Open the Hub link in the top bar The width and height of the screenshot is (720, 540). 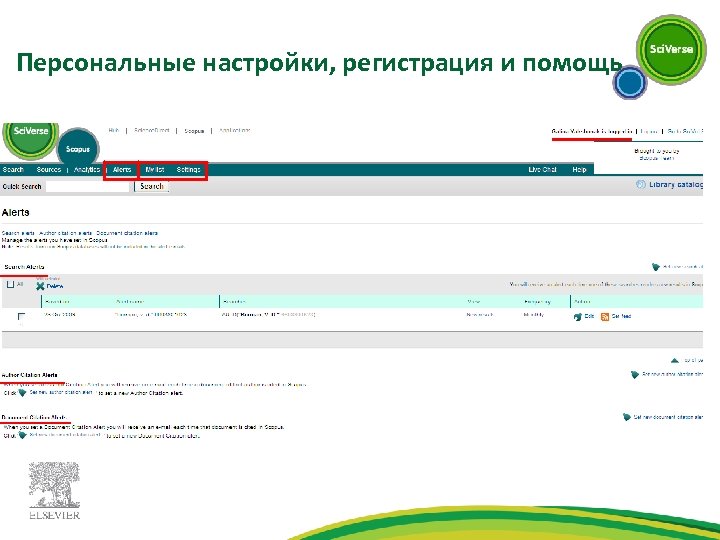114,130
